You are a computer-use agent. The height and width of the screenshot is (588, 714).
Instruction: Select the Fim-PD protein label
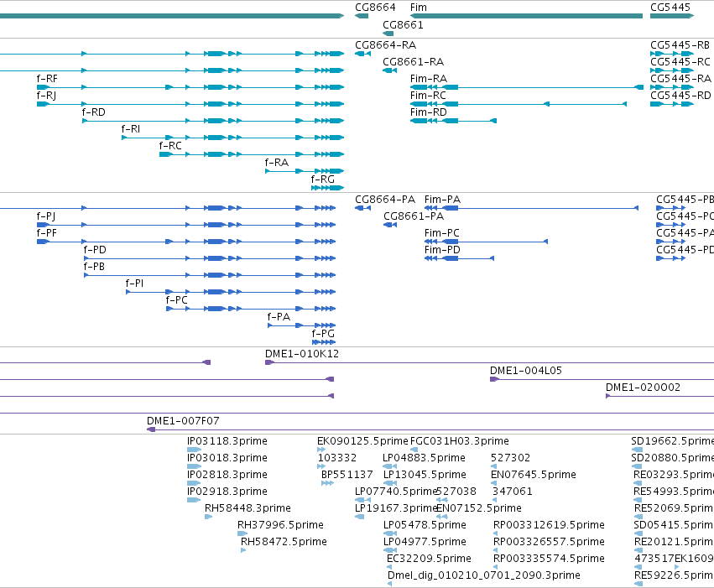(443, 250)
